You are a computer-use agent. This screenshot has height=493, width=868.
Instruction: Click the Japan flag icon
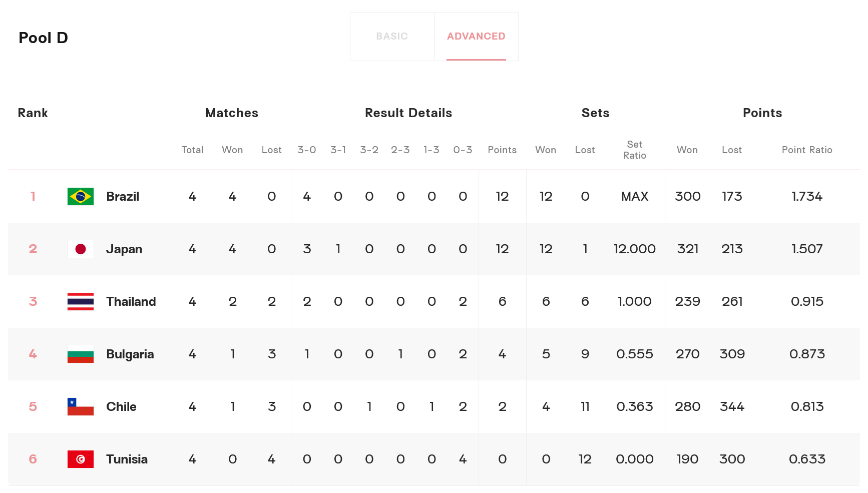click(81, 249)
